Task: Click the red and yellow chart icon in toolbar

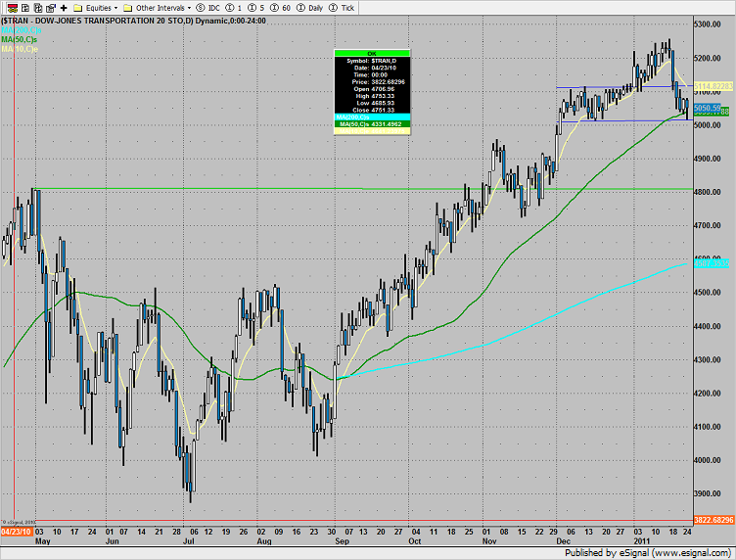Action: pyautogui.click(x=13, y=8)
